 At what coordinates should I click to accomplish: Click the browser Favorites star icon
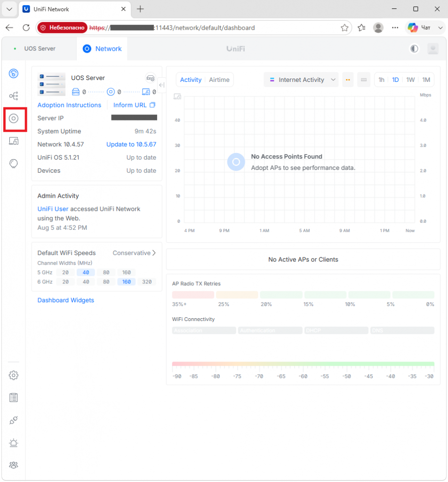coord(344,28)
